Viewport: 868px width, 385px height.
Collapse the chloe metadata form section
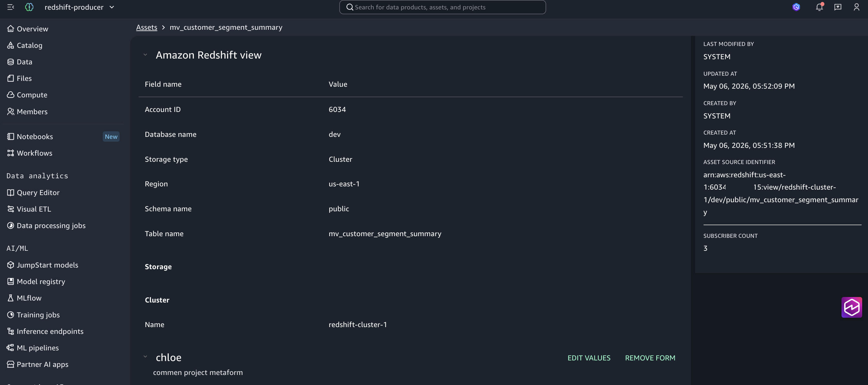click(x=145, y=356)
